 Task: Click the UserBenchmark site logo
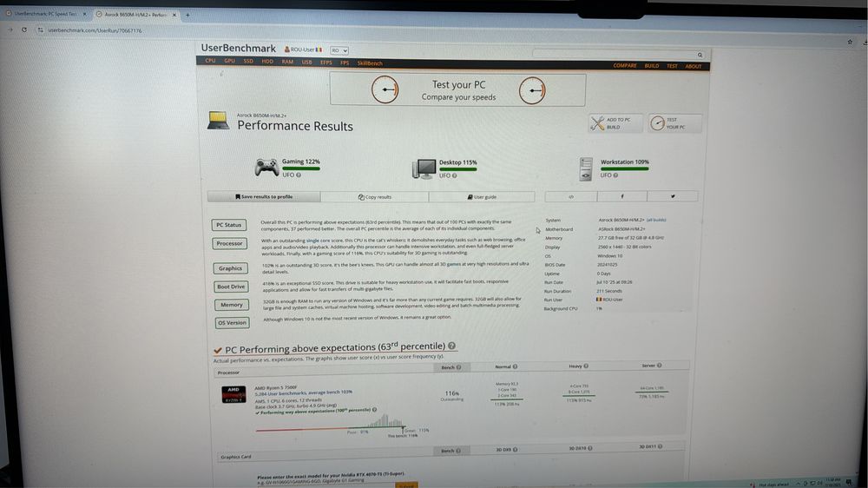pyautogui.click(x=238, y=48)
